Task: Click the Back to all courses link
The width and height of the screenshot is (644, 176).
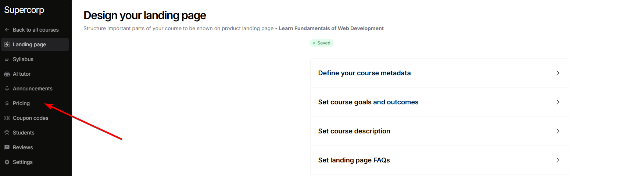Action: pyautogui.click(x=36, y=30)
